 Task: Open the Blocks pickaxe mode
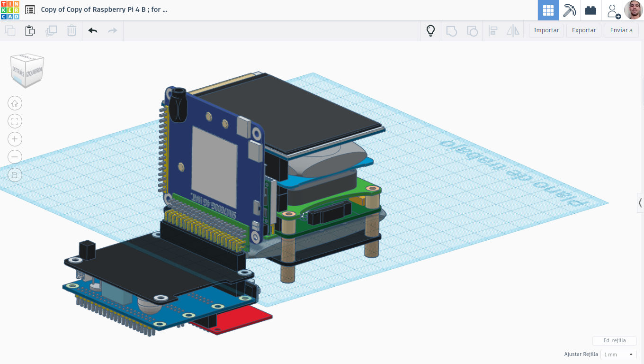[570, 10]
